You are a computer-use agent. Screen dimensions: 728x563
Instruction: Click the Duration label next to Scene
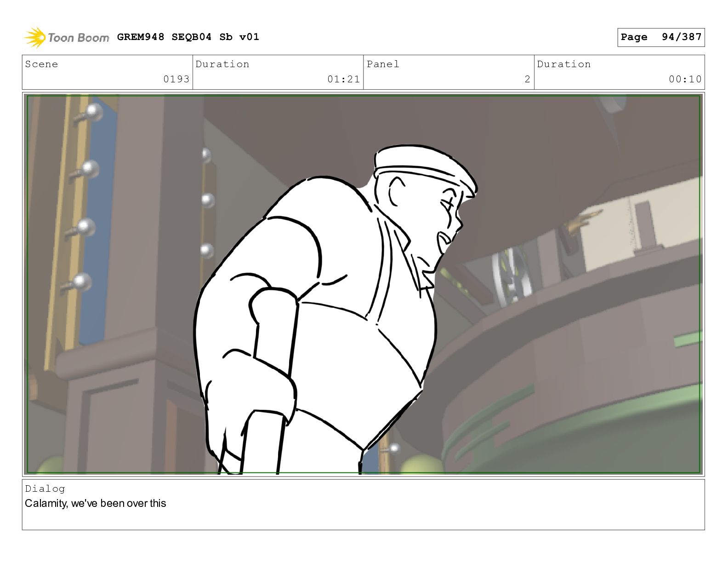(222, 64)
